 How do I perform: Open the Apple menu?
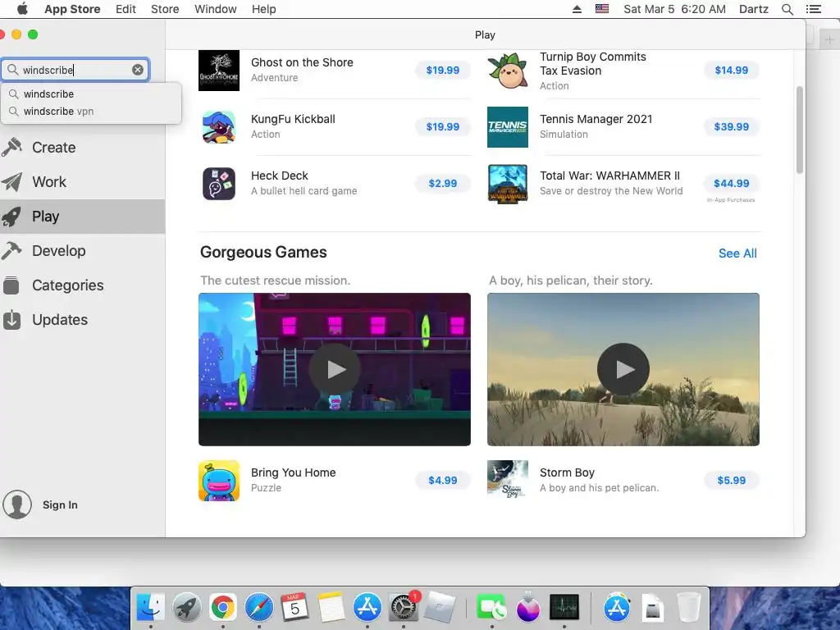[22, 8]
